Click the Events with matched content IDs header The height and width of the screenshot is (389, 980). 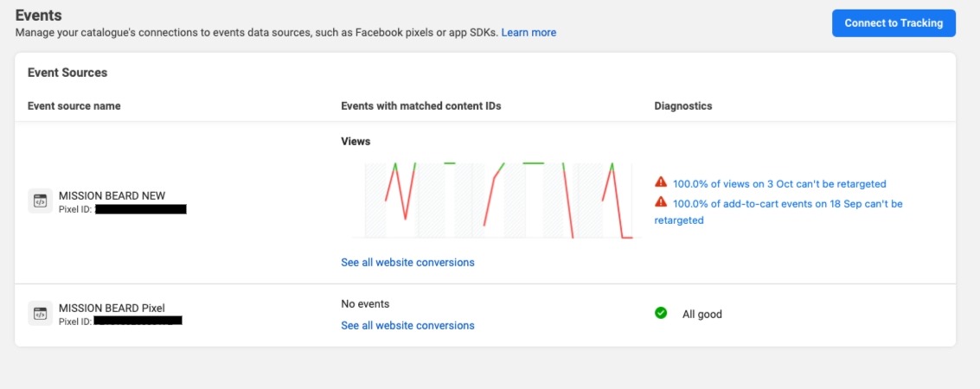[x=421, y=106]
